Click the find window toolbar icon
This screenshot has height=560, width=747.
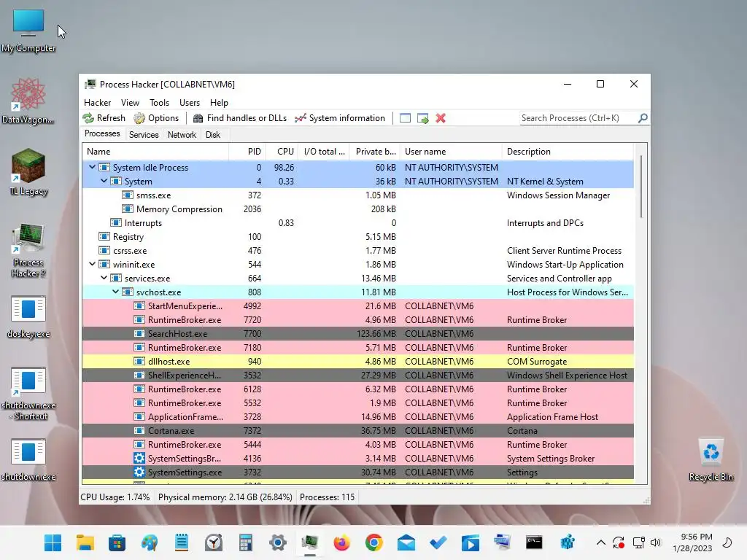click(x=405, y=118)
